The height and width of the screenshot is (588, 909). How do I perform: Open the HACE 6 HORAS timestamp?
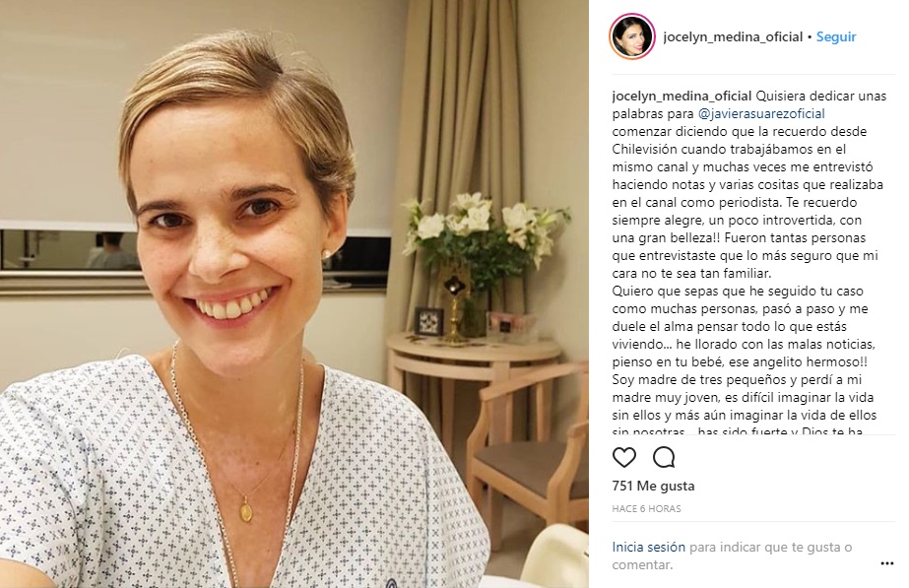[646, 508]
